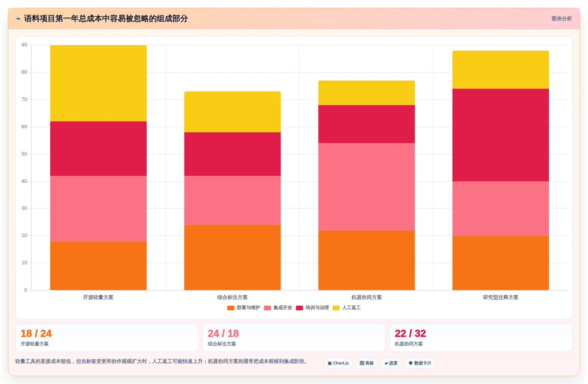The width and height of the screenshot is (588, 384).
Task: Click the crimson 培训与治理 segment of 开源轻量方案 bar
Action: click(98, 149)
